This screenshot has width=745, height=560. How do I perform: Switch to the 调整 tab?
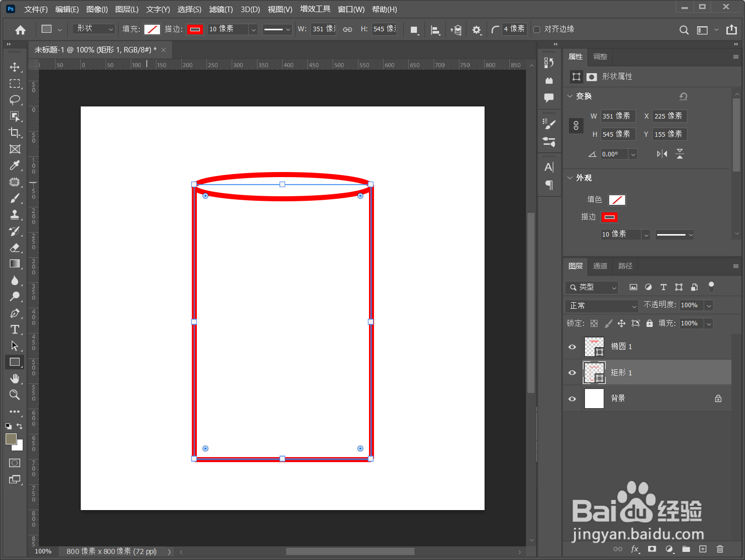600,57
